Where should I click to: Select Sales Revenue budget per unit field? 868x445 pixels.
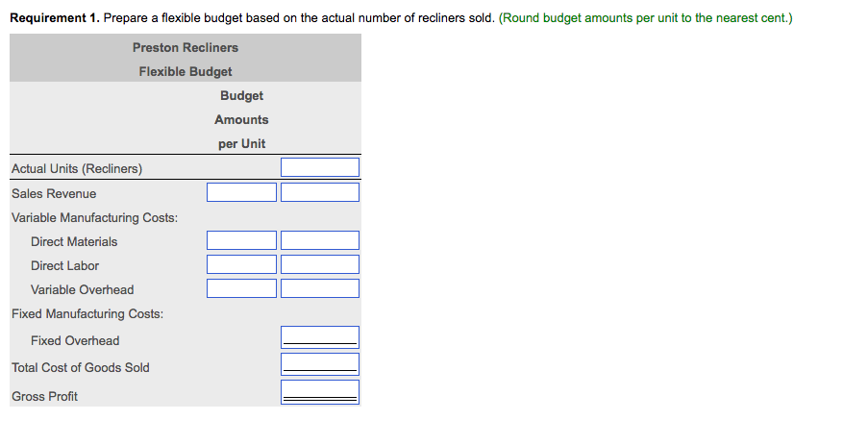coord(241,192)
